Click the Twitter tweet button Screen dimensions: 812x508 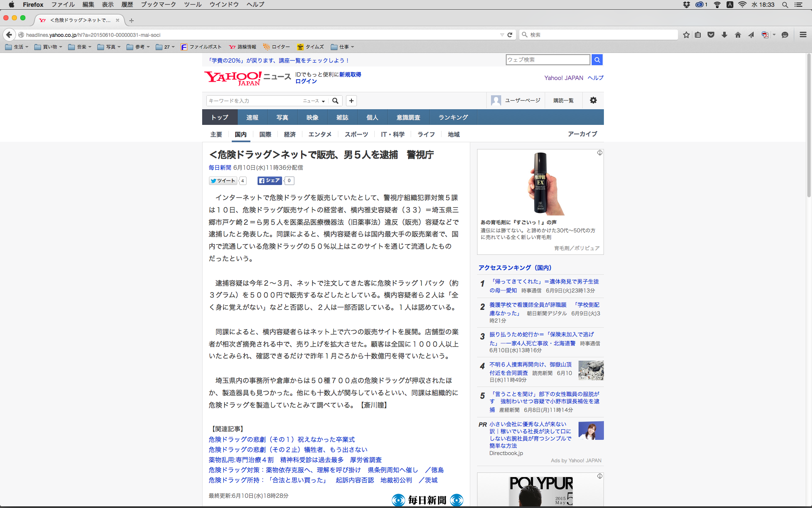[x=222, y=181]
